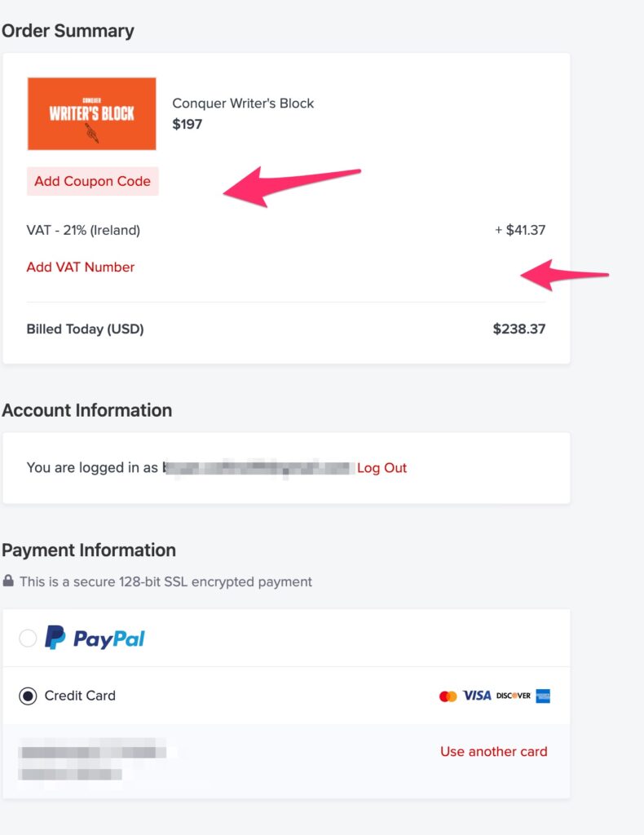Click the American Express logo icon

(x=543, y=696)
